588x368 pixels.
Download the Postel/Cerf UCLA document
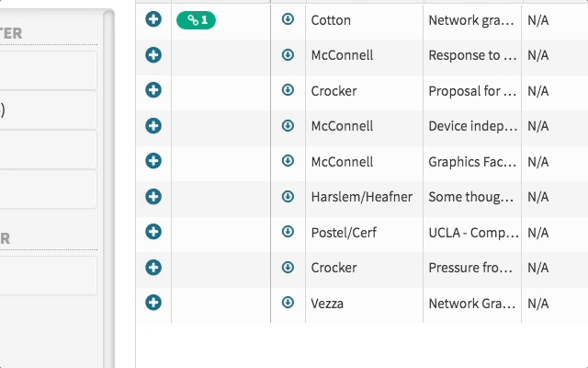pyautogui.click(x=288, y=231)
